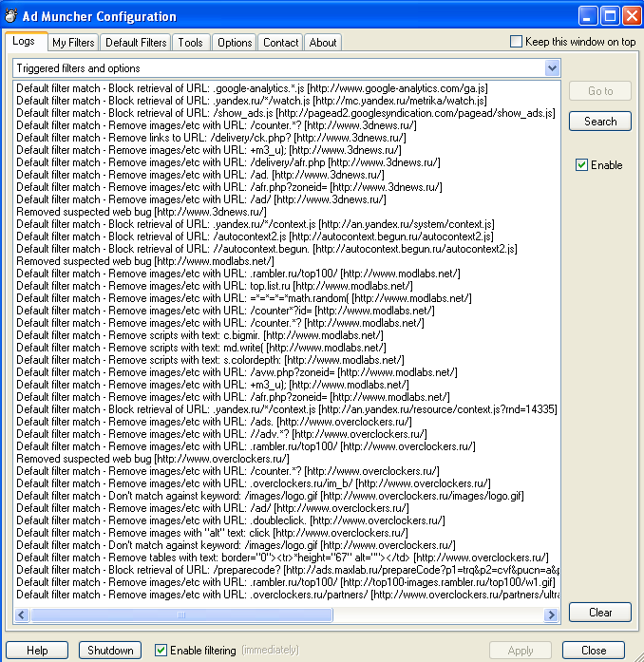
Task: Clear the log with Clear button
Action: click(600, 613)
